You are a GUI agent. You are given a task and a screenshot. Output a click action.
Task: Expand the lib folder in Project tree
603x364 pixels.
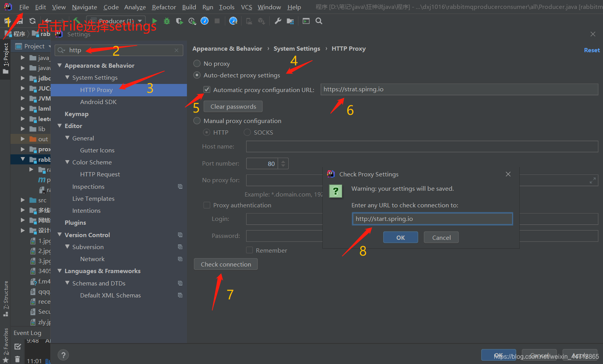(x=23, y=129)
